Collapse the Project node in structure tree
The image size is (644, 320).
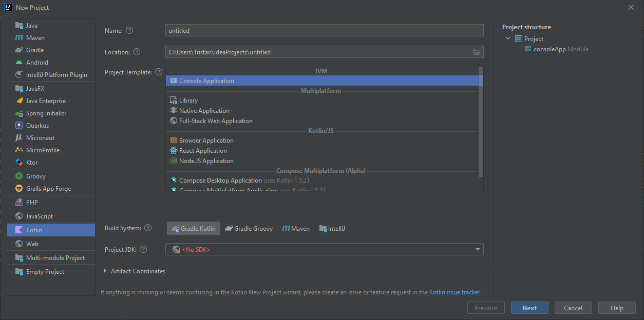pyautogui.click(x=508, y=38)
